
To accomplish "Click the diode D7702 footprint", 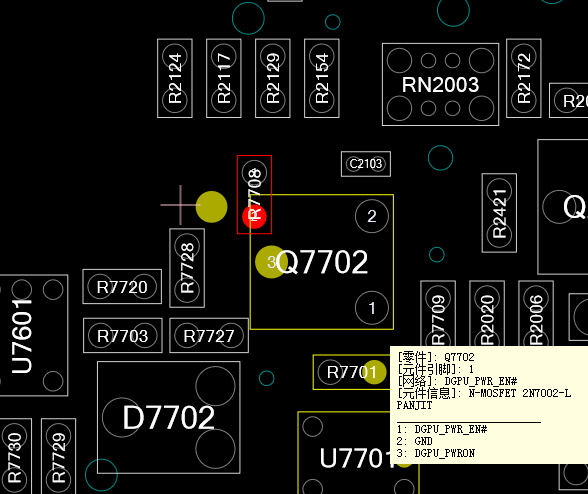I will (169, 417).
